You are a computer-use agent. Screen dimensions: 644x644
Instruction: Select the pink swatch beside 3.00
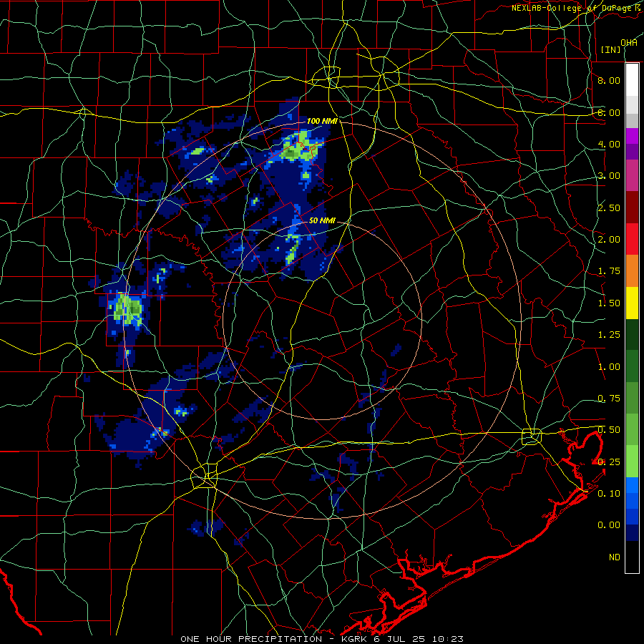[x=632, y=176]
